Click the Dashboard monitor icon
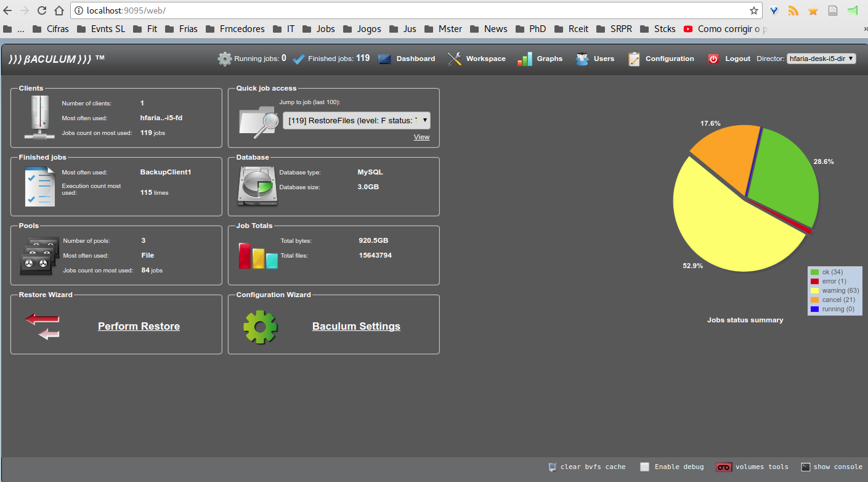This screenshot has width=868, height=482. (385, 59)
